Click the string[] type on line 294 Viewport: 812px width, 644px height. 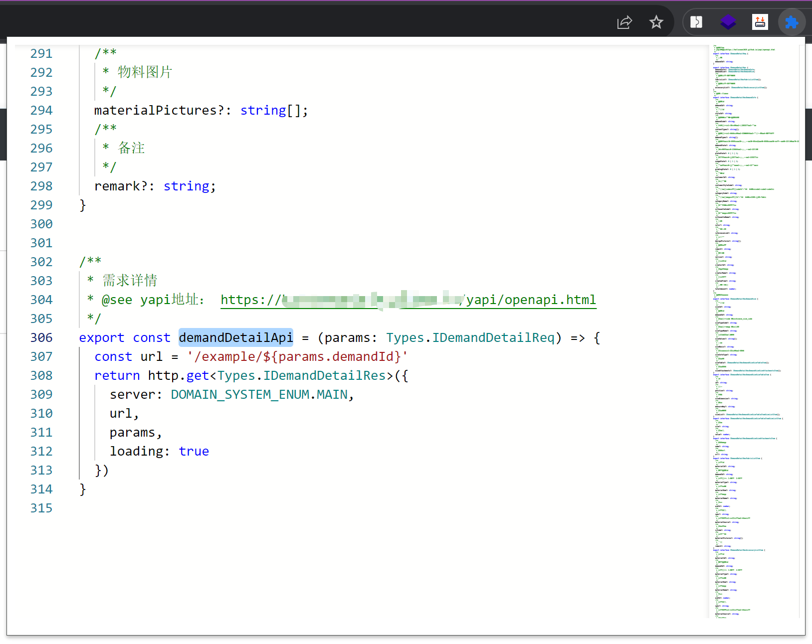click(270, 110)
